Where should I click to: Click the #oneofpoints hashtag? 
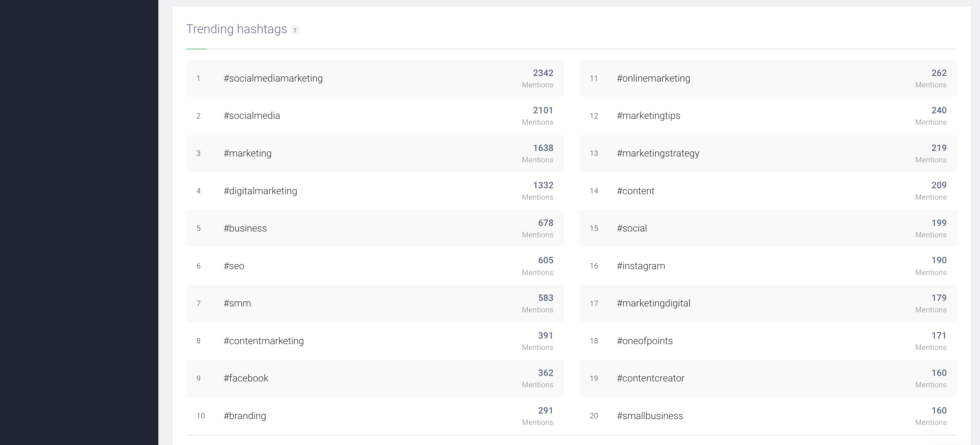point(645,341)
